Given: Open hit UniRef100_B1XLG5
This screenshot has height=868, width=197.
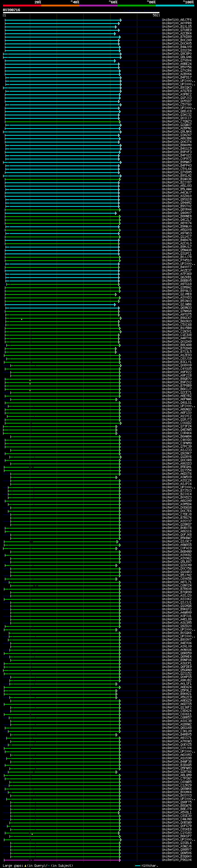Looking at the screenshot, I should click(177, 26).
